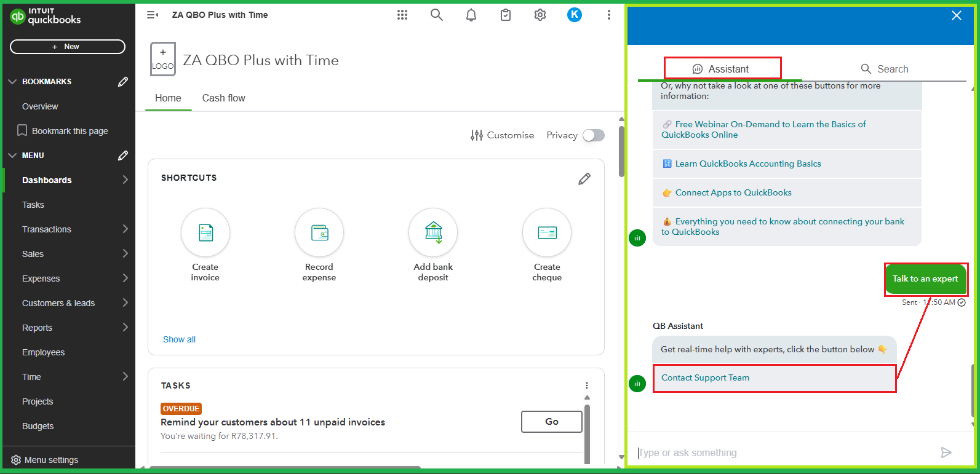Image resolution: width=980 pixels, height=474 pixels.
Task: Expand the Reports submenu arrow
Action: 125,327
